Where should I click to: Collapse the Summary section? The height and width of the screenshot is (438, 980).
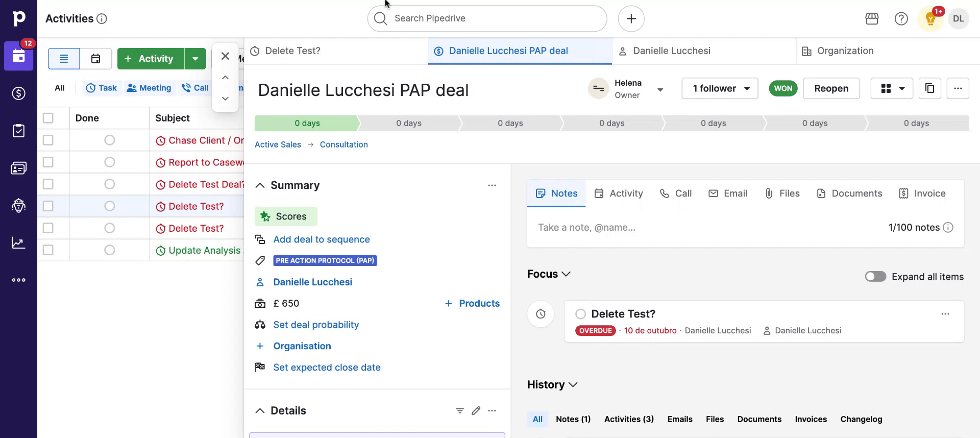pos(260,185)
